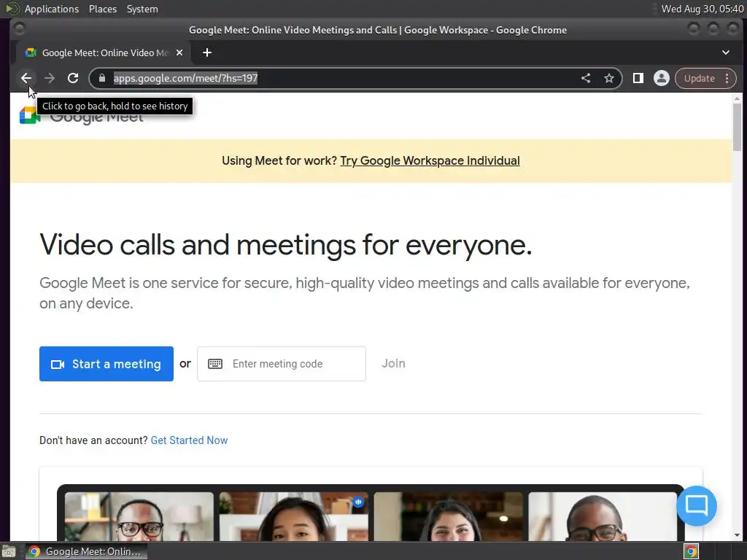Click the speaking woman video thumbnail
747x560 pixels.
click(293, 516)
